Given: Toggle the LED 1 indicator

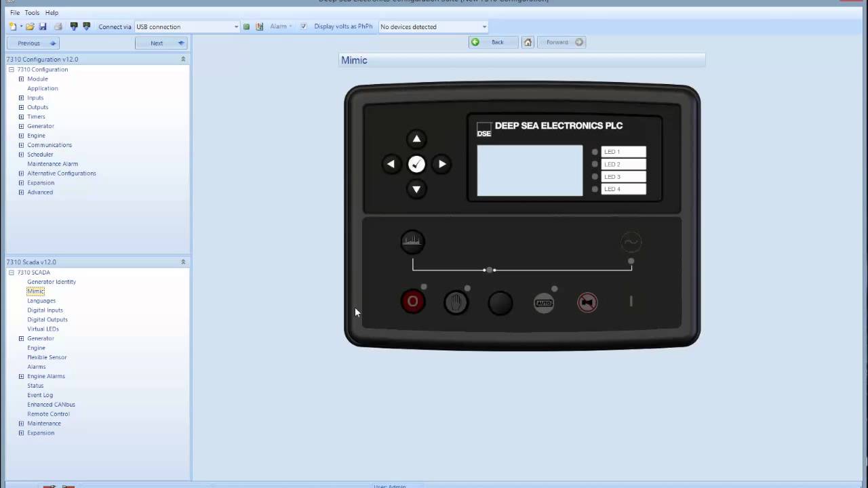Looking at the screenshot, I should point(595,152).
